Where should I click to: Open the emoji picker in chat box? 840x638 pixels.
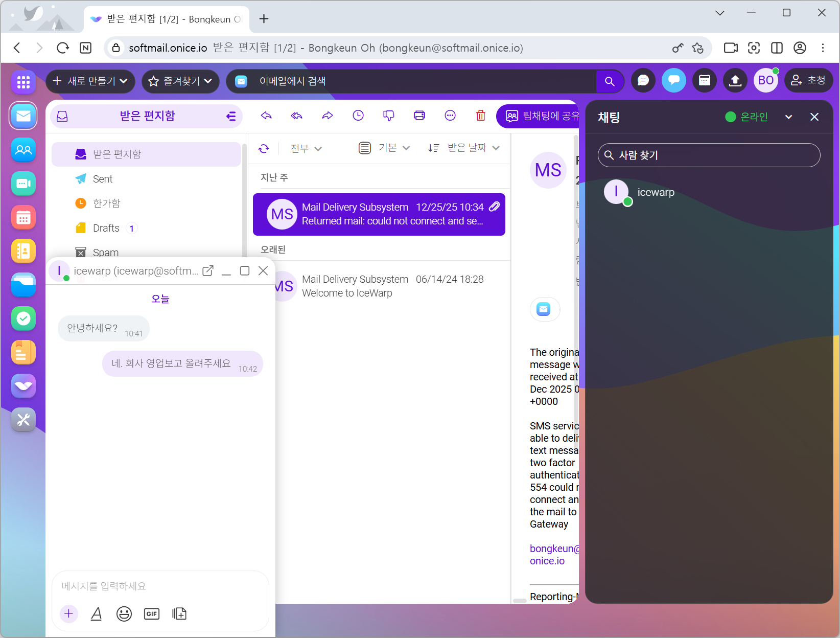tap(124, 613)
